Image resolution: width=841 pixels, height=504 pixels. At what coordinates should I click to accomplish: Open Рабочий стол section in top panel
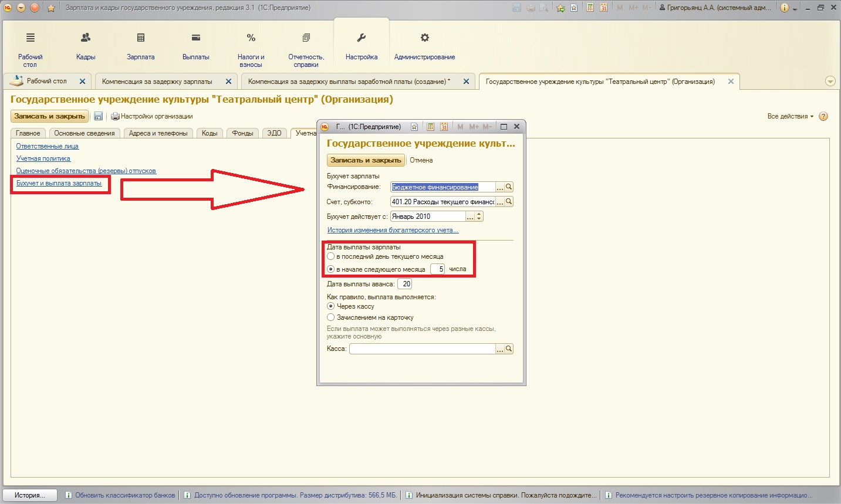(30, 48)
